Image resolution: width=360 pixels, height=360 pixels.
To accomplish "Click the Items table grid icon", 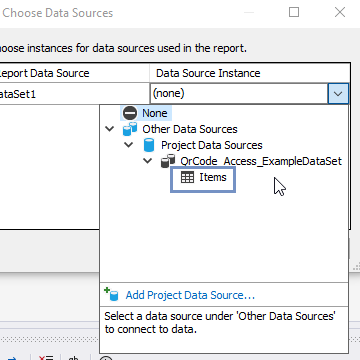I will (187, 177).
